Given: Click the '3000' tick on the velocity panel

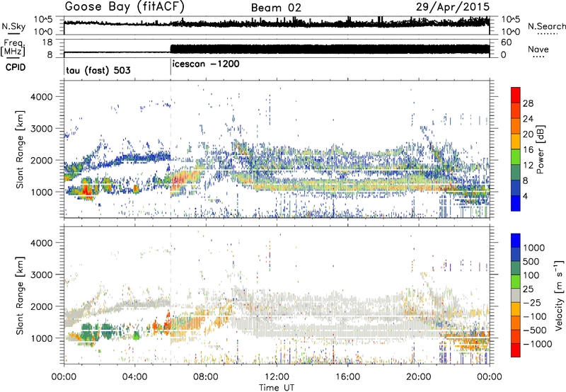Looking at the screenshot, I should pyautogui.click(x=41, y=275).
